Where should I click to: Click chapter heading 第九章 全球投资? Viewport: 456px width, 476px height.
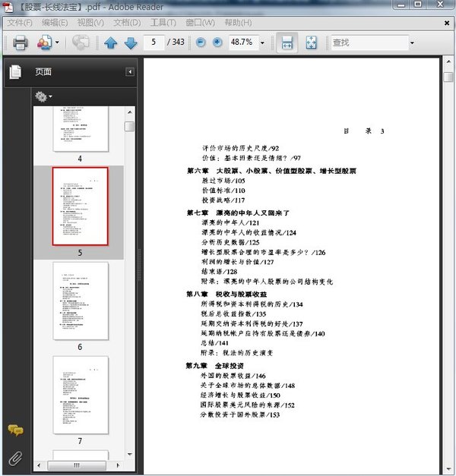(215, 366)
